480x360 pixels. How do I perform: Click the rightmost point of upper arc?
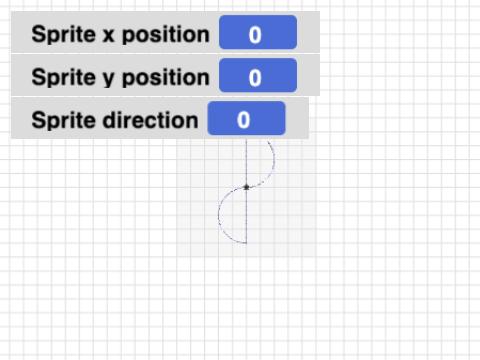pyautogui.click(x=274, y=160)
